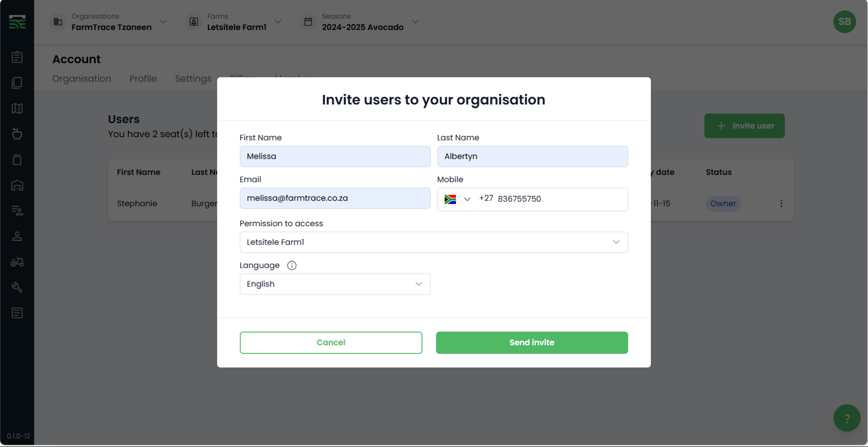Image resolution: width=868 pixels, height=447 pixels.
Task: Open the clipboard tasks sidebar icon
Action: tap(17, 57)
